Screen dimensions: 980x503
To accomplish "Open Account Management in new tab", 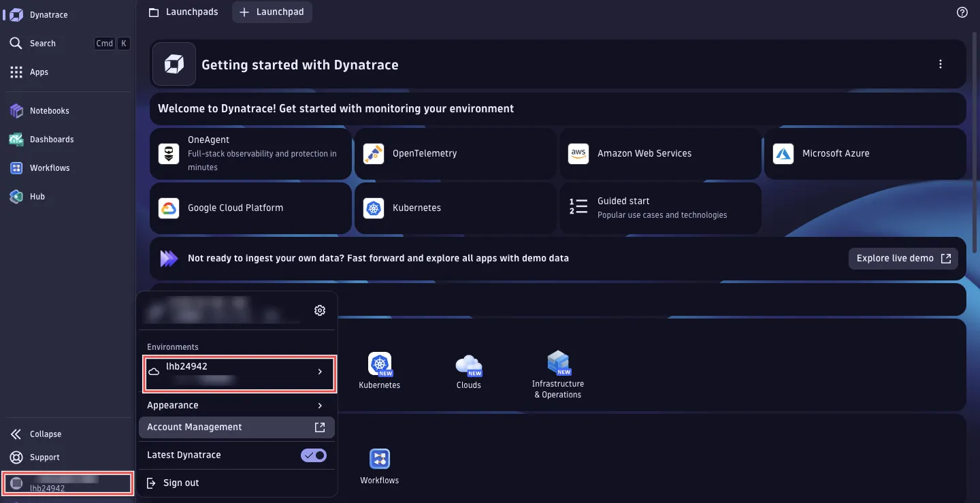I will click(236, 427).
